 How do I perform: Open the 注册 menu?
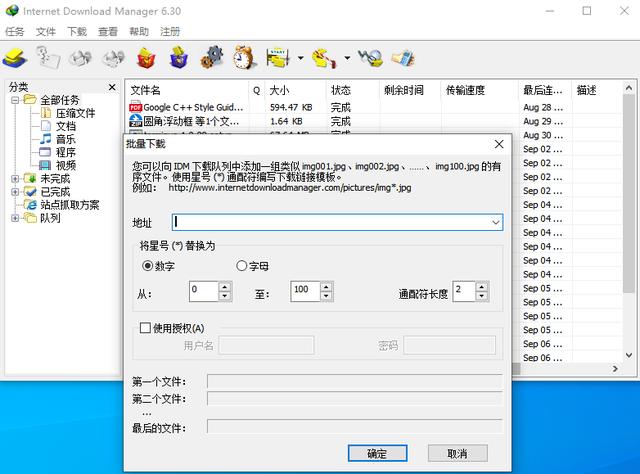170,31
